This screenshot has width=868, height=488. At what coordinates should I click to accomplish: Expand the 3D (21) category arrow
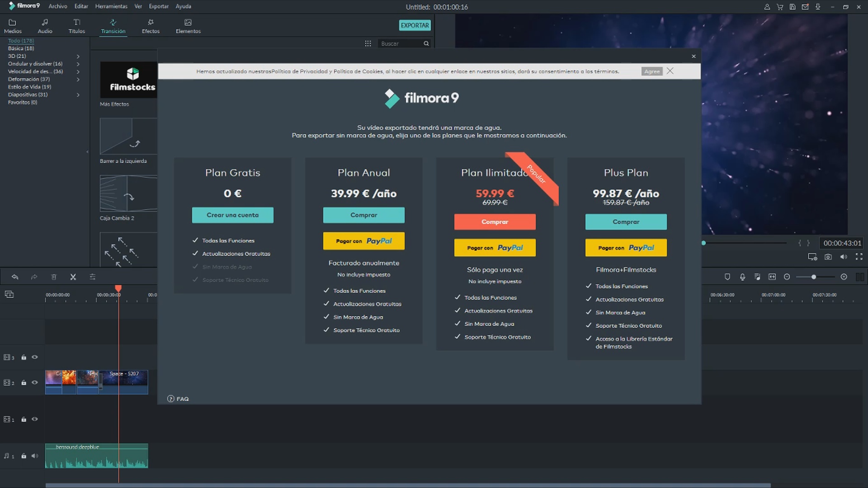point(78,56)
